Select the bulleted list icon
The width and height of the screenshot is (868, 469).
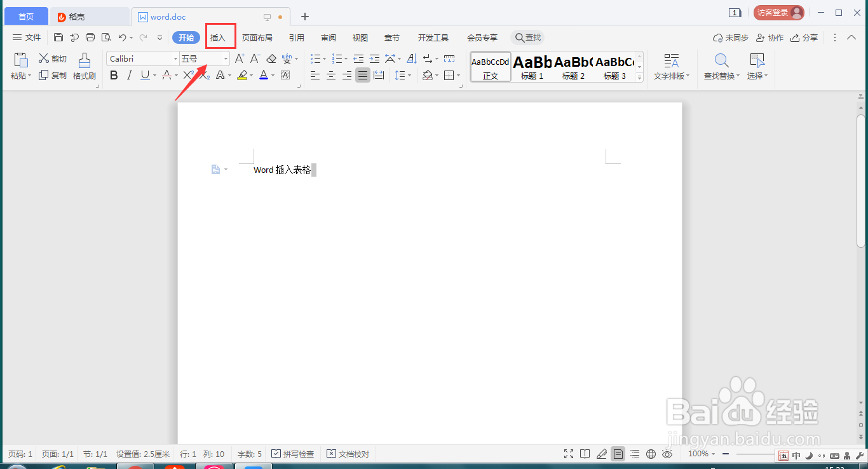click(315, 58)
